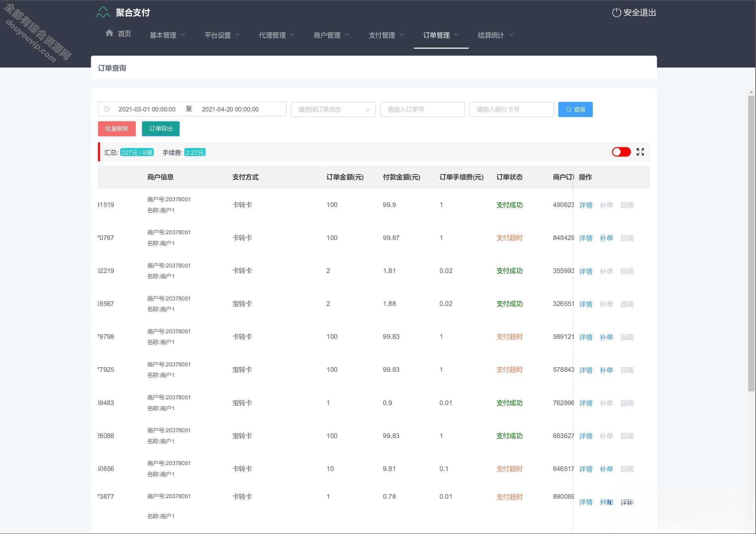Image resolution: width=756 pixels, height=534 pixels.
Task: Click the 安全退出 logout text
Action: tap(639, 13)
